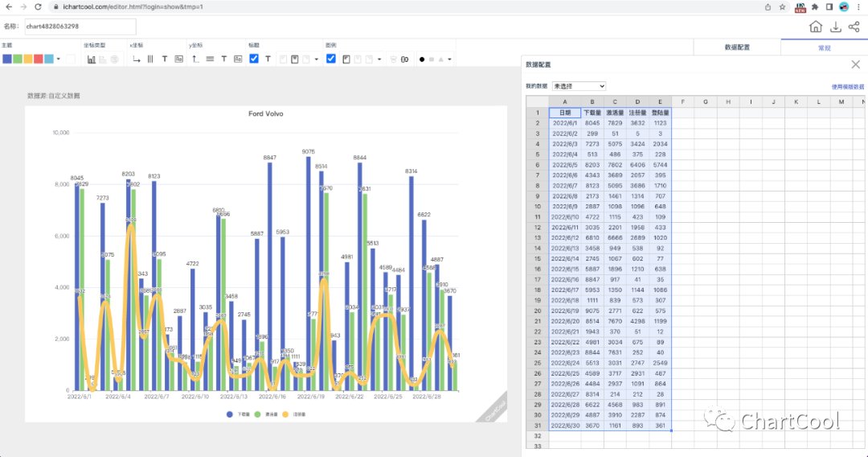Open the share icon in header
The width and height of the screenshot is (868, 457).
(854, 27)
